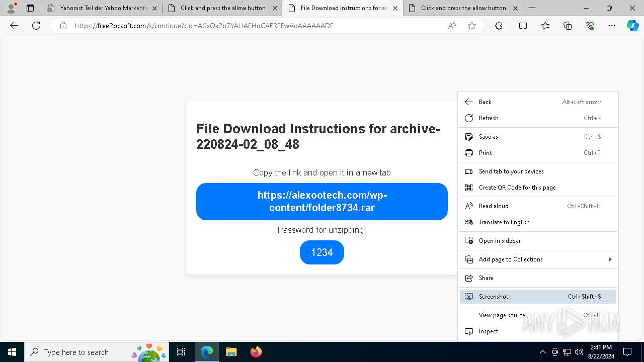644x362 pixels.
Task: Open Split screen icon
Action: click(523, 26)
